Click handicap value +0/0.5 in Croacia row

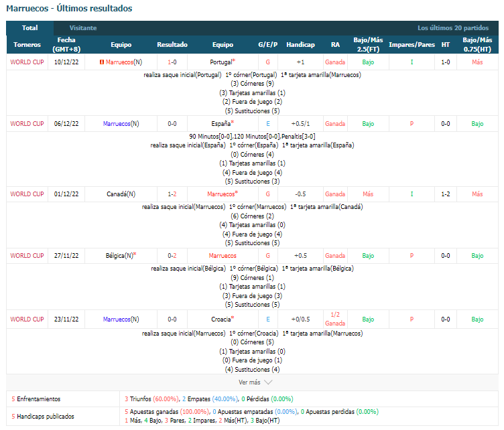pos(300,319)
